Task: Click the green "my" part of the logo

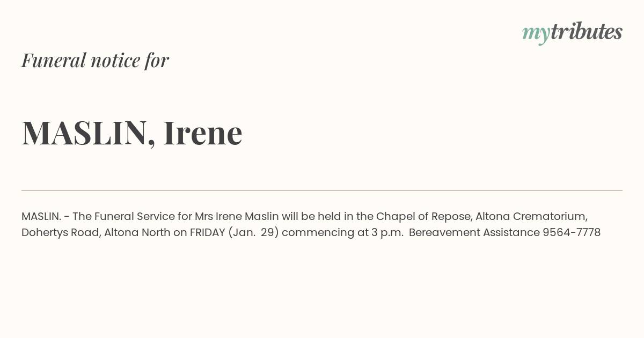Action: point(536,35)
